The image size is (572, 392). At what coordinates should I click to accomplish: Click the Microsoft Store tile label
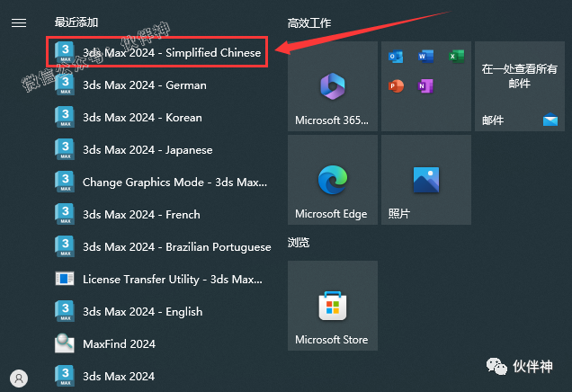click(x=331, y=340)
